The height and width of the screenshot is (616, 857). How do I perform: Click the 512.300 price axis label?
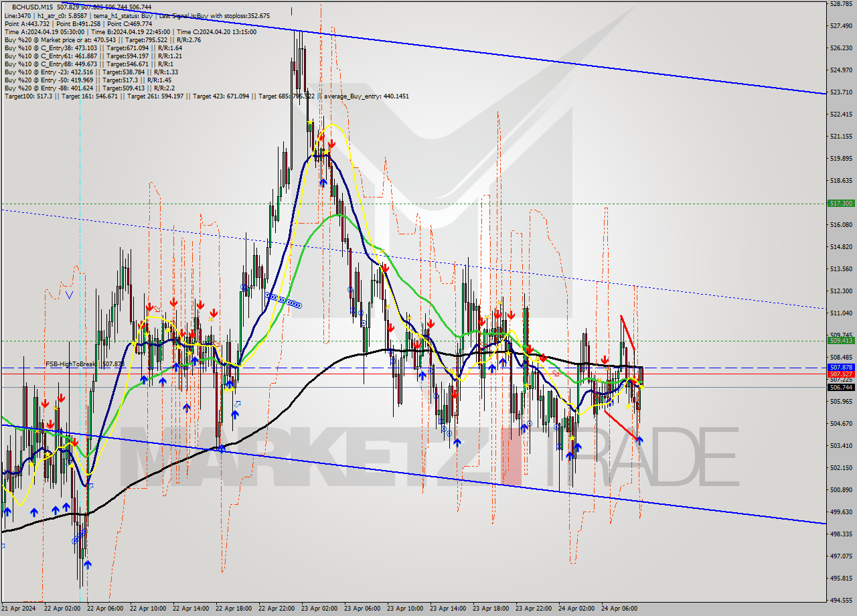pos(840,291)
